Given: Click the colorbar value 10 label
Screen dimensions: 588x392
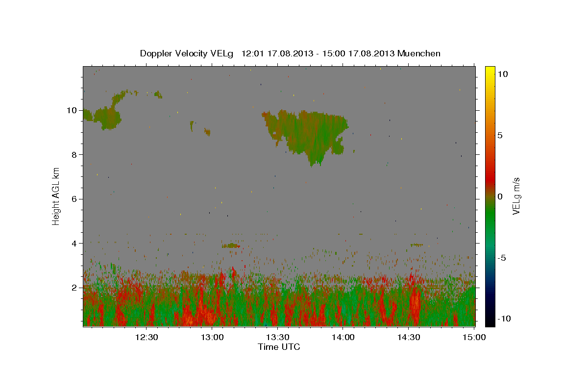Looking at the screenshot, I should tap(502, 73).
